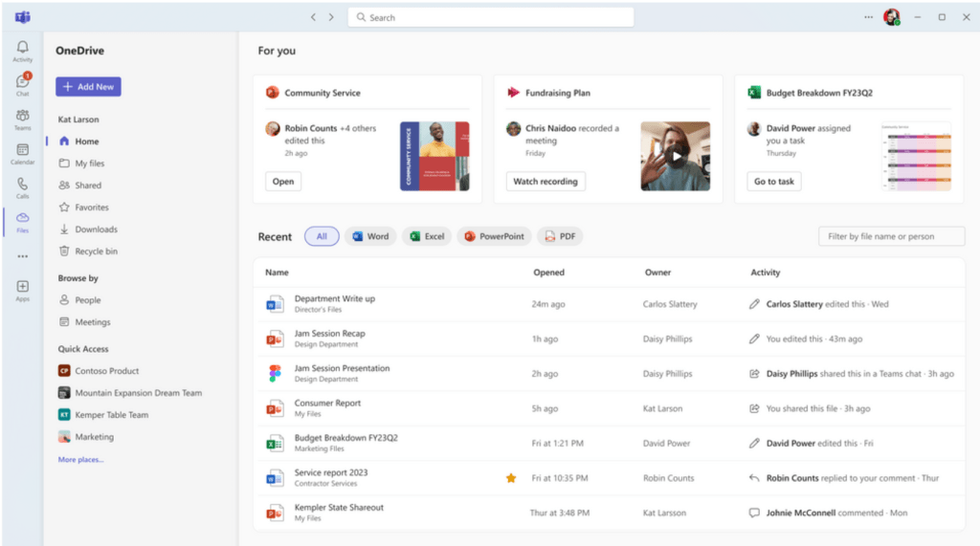This screenshot has width=980, height=546.
Task: Show more apps ellipsis in the rail
Action: (x=23, y=256)
